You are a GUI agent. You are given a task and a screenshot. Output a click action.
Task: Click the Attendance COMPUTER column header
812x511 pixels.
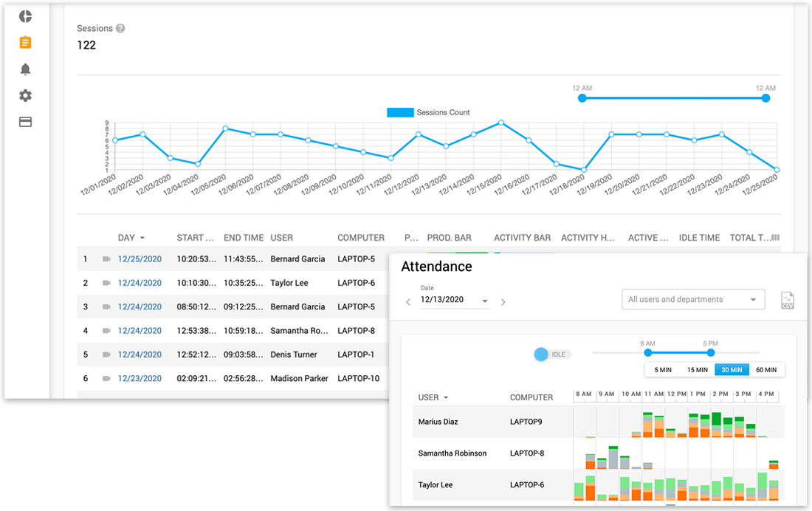pyautogui.click(x=531, y=397)
